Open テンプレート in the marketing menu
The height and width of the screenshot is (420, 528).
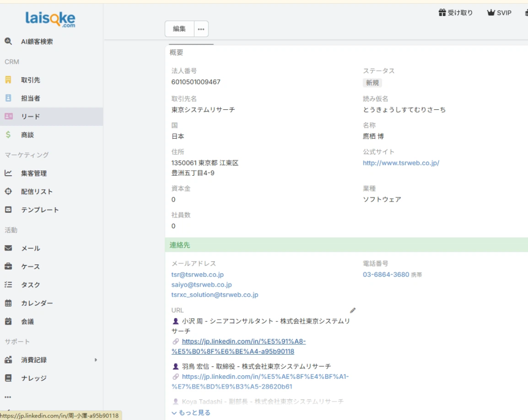(40, 210)
